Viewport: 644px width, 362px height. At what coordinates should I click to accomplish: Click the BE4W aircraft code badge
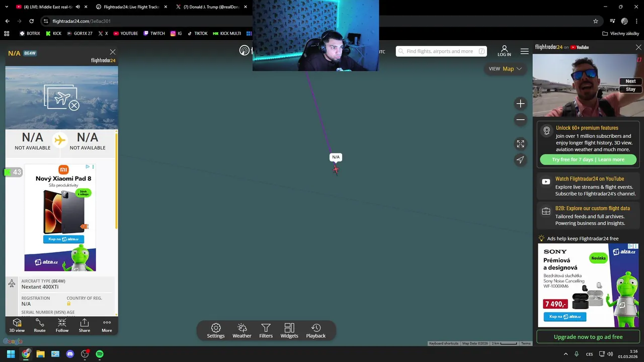[30, 53]
